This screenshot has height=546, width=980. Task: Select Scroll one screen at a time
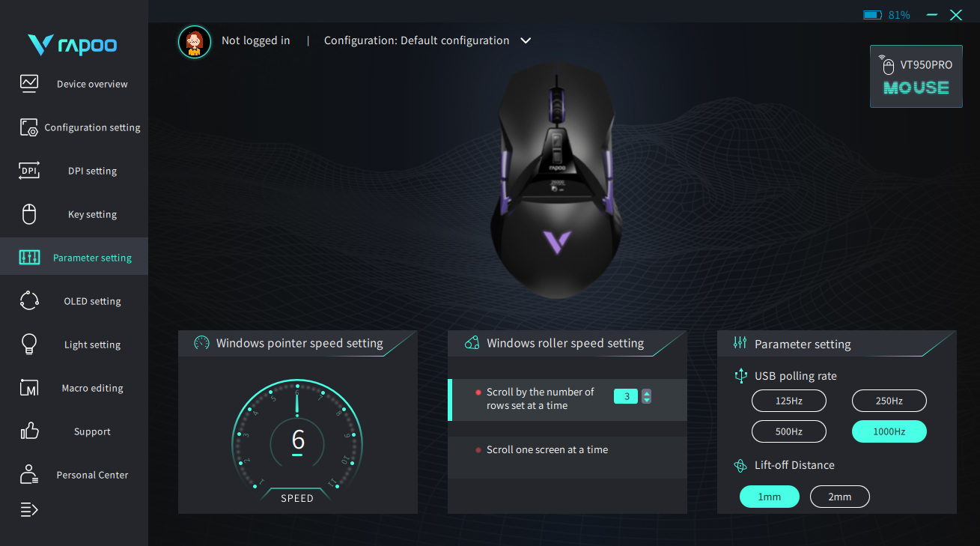pyautogui.click(x=567, y=450)
